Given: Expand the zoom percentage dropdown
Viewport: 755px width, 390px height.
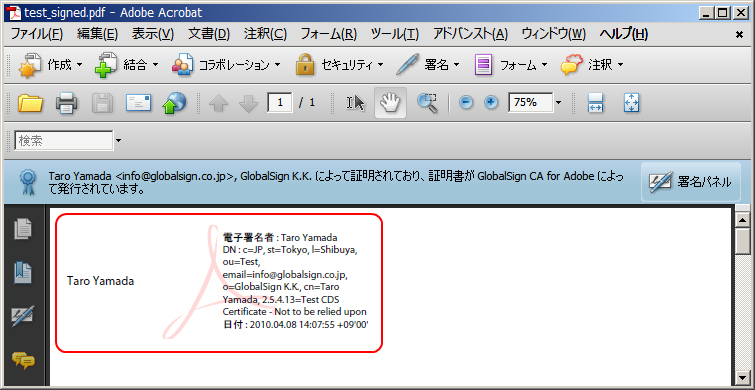Looking at the screenshot, I should click(559, 103).
